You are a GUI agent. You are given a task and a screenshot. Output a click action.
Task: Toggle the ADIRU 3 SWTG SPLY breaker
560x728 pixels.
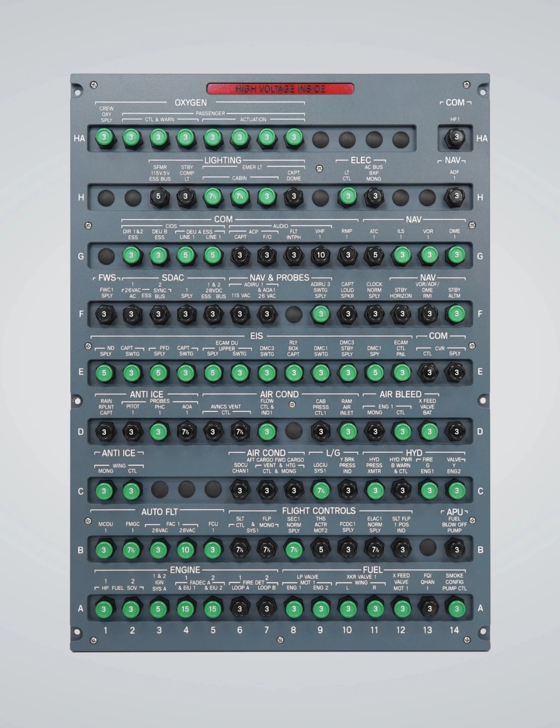click(321, 314)
